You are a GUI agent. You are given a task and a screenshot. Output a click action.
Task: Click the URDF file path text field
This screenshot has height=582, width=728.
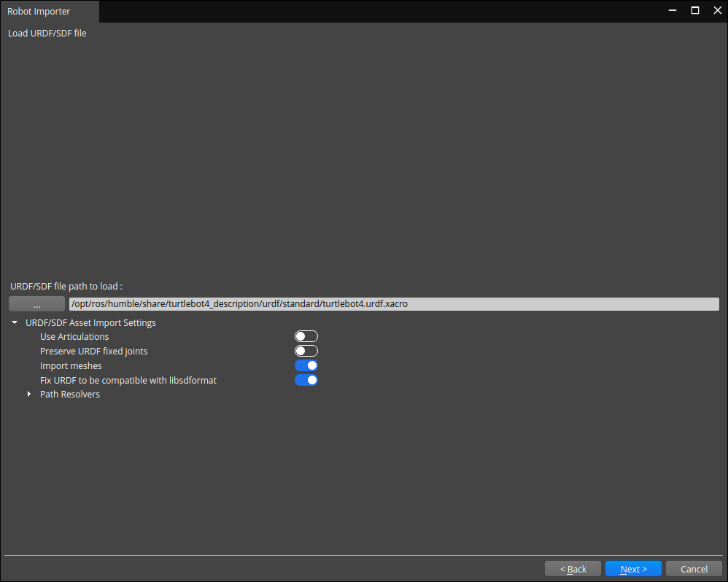coord(394,304)
